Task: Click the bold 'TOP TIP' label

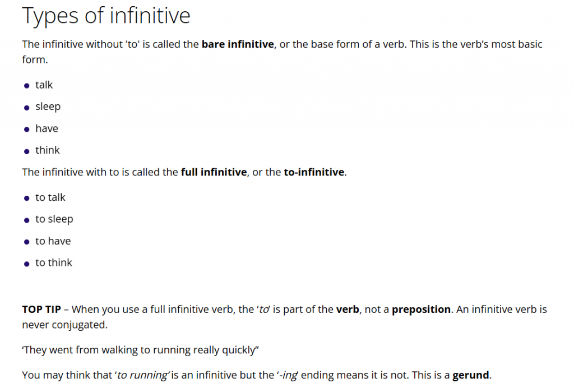Action: (x=41, y=310)
